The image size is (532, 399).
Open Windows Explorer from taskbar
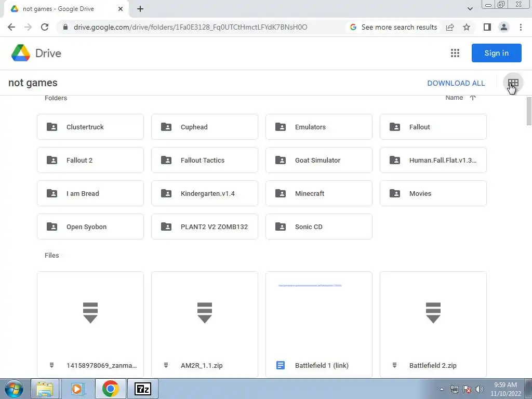(45, 389)
